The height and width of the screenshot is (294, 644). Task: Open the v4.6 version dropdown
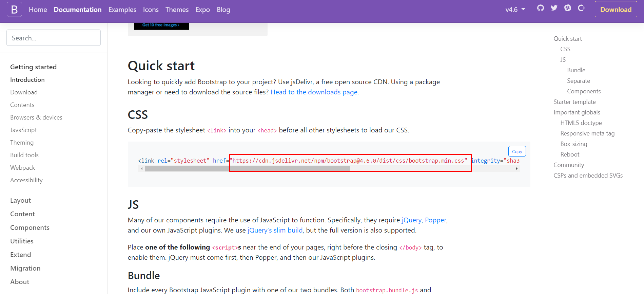pyautogui.click(x=515, y=10)
